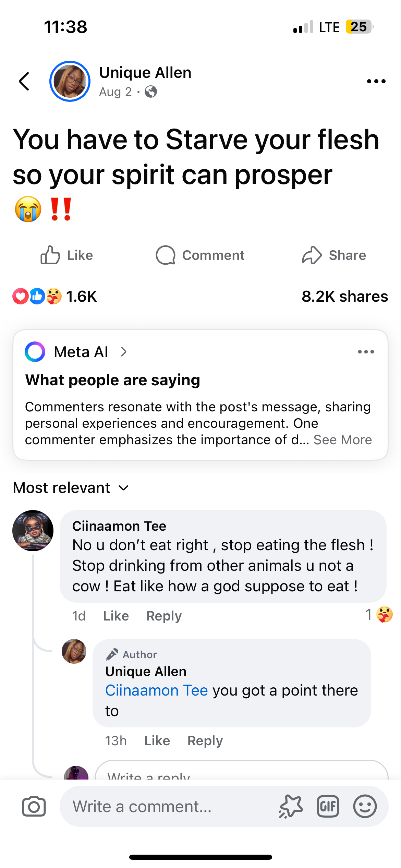Open the GIF picker
Screen dimensions: 401x868
click(x=328, y=806)
